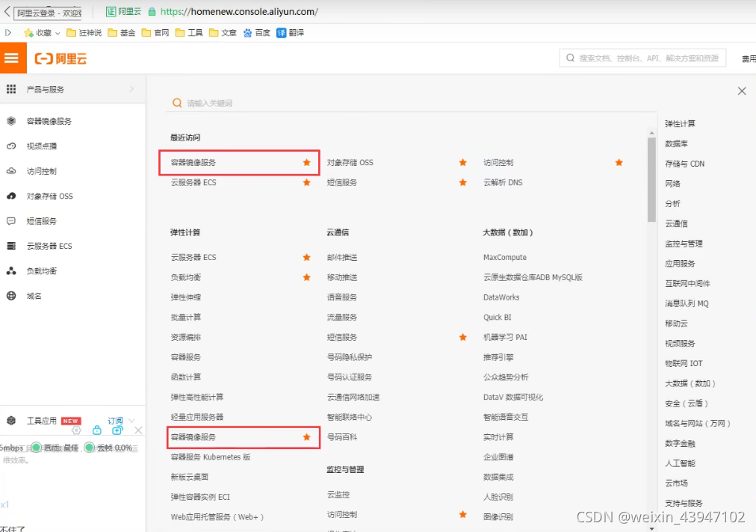Click the lock icon in the stream overlay
The width and height of the screenshot is (756, 532).
click(x=97, y=430)
